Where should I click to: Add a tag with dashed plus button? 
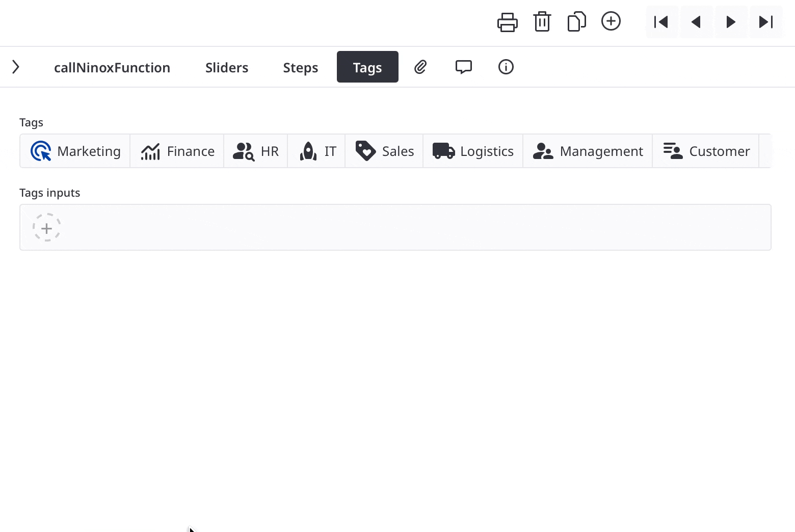pyautogui.click(x=46, y=227)
